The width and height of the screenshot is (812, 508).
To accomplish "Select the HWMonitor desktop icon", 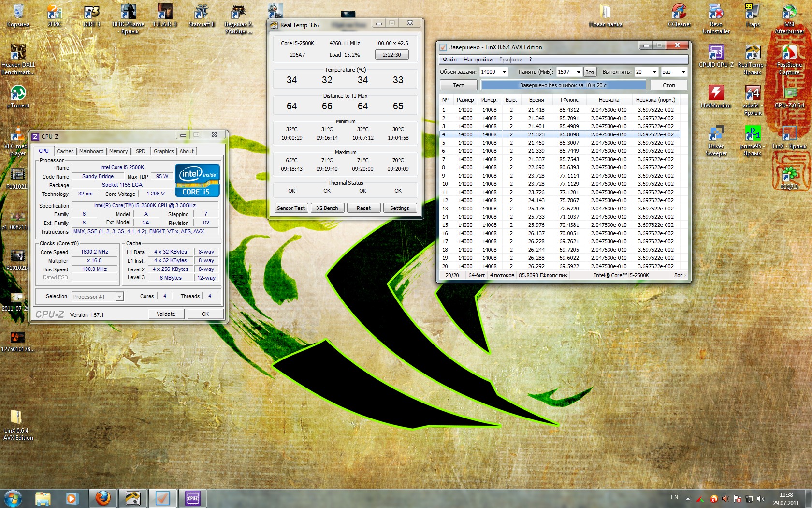I will click(716, 97).
